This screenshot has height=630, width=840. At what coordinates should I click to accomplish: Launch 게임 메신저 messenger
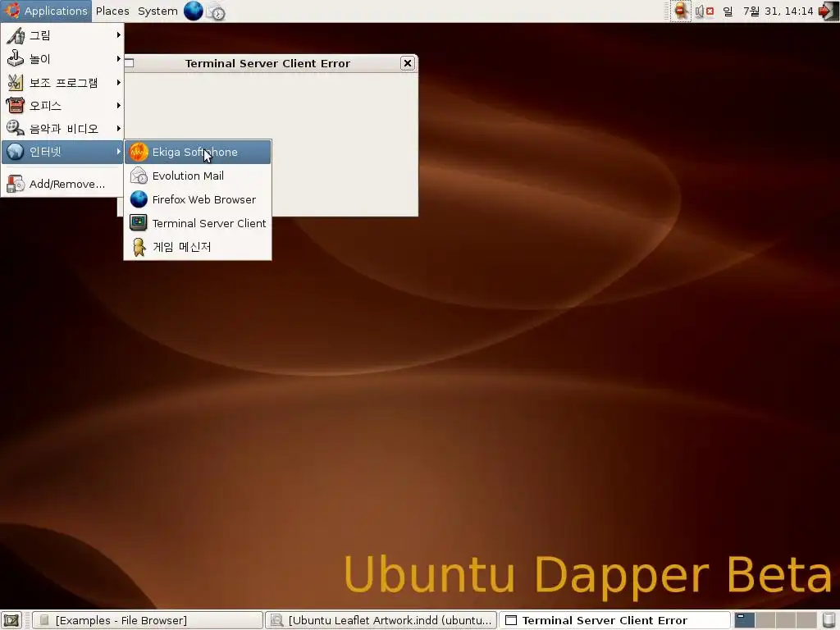click(x=198, y=246)
